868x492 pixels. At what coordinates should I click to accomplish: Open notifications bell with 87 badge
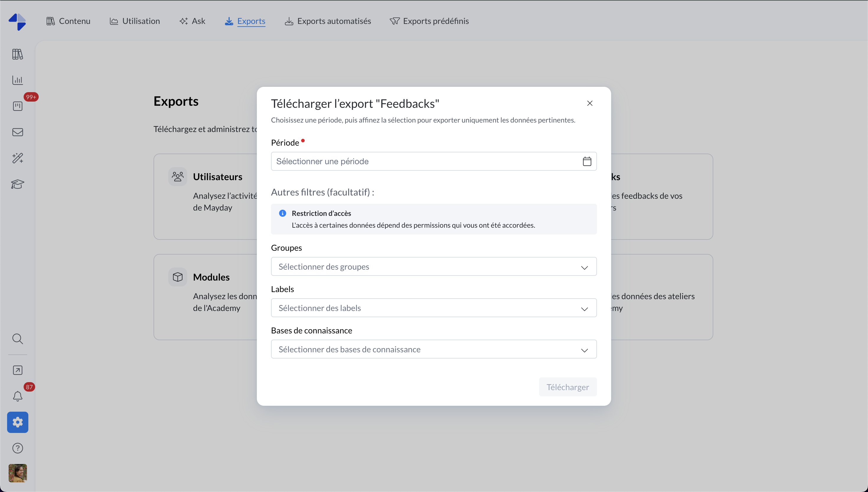coord(17,396)
